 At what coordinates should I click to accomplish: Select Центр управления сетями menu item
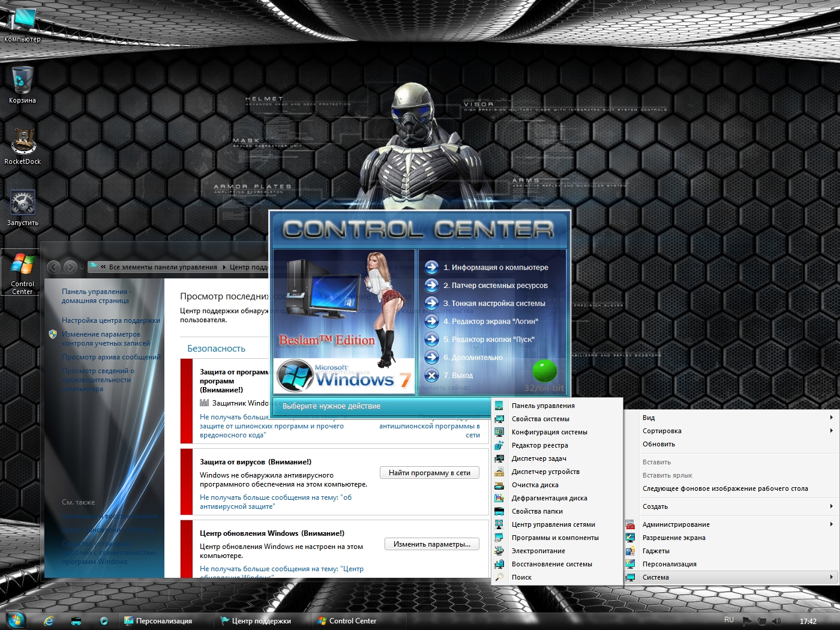coord(553,524)
